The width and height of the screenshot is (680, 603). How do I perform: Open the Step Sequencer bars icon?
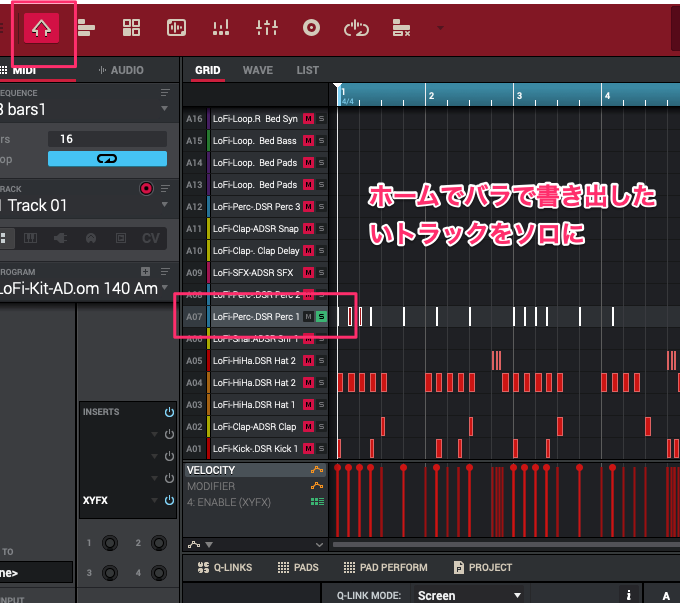point(221,28)
